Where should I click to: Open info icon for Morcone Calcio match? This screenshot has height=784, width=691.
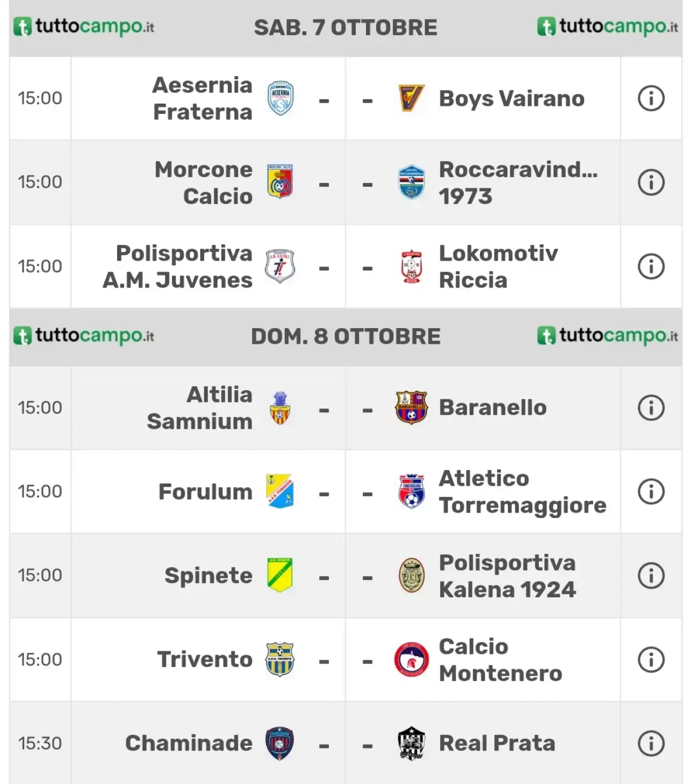pyautogui.click(x=651, y=182)
